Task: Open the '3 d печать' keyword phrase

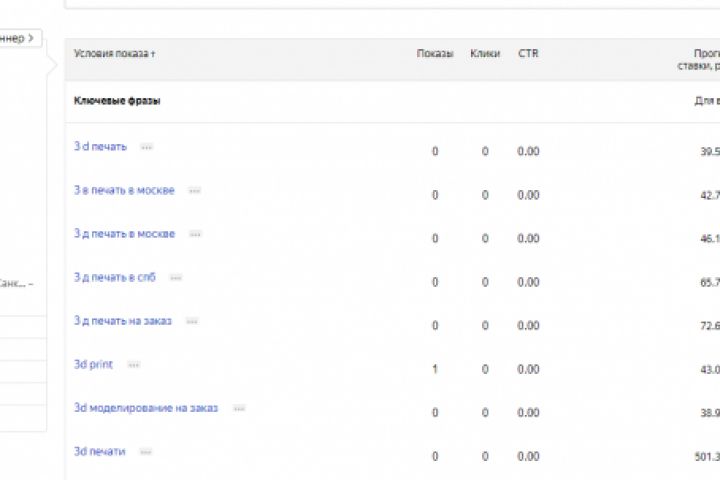Action: click(x=100, y=147)
